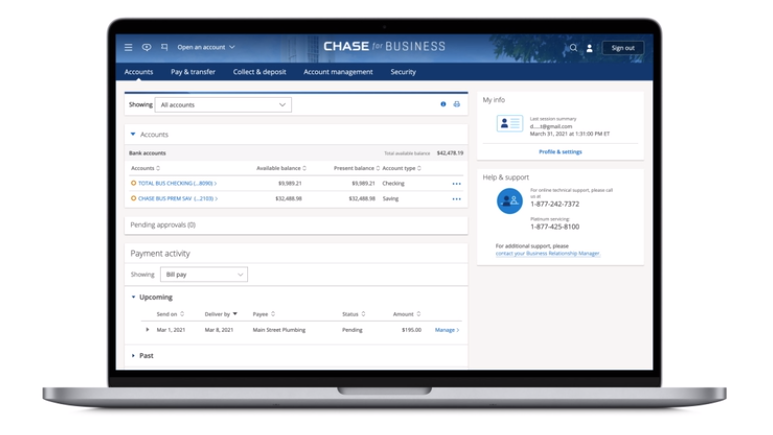
Task: Click the last session email address
Action: [x=551, y=127]
